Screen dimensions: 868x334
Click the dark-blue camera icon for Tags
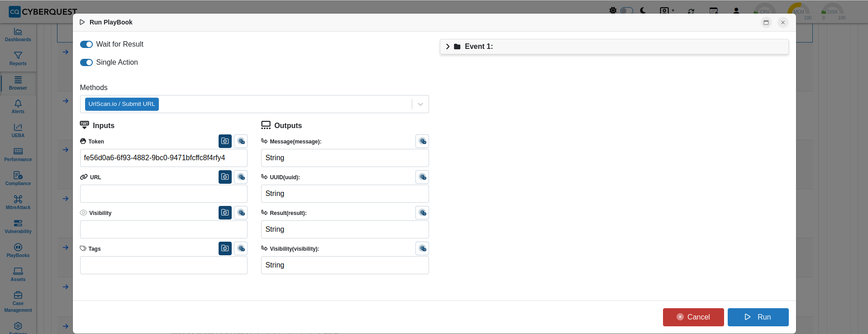point(225,248)
